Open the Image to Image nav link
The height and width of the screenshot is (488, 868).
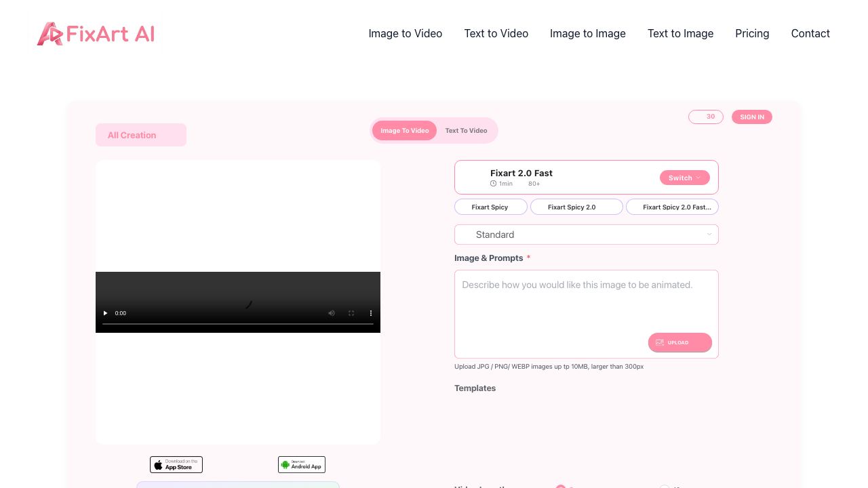pos(588,33)
